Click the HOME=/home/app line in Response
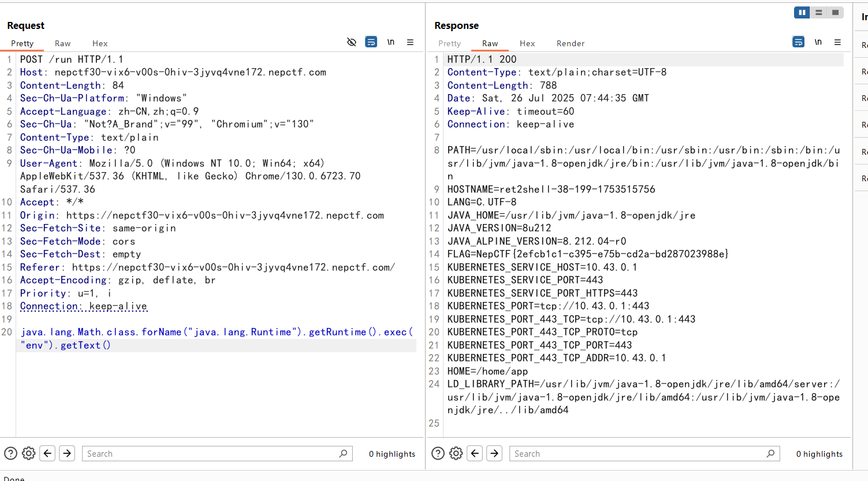The image size is (868, 481). click(488, 371)
